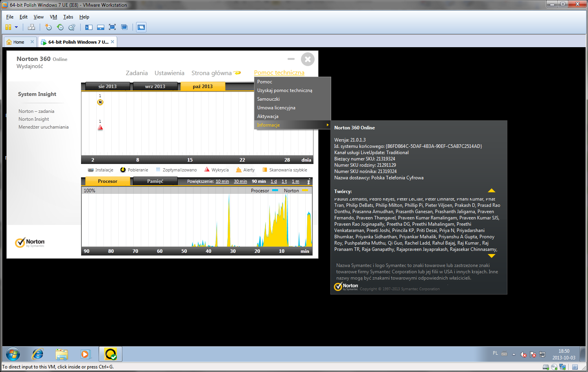
Task: Choose Aktywacja from the help menu
Action: pyautogui.click(x=268, y=116)
